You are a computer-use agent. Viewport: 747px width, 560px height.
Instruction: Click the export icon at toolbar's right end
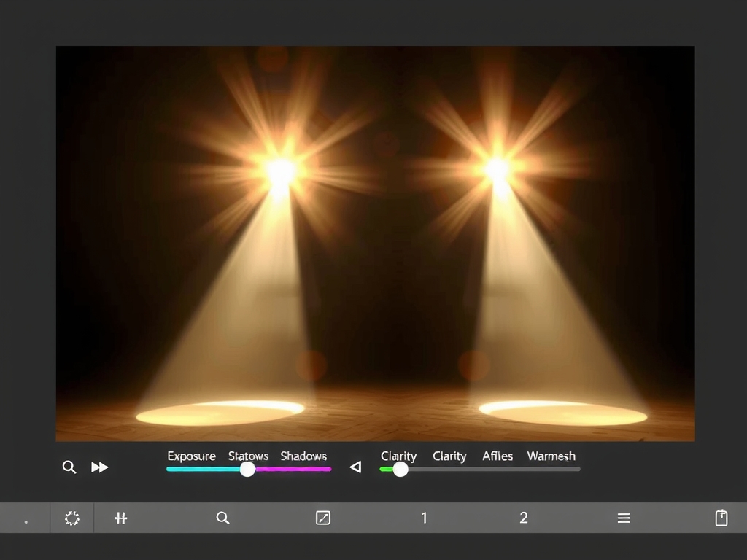click(x=721, y=518)
